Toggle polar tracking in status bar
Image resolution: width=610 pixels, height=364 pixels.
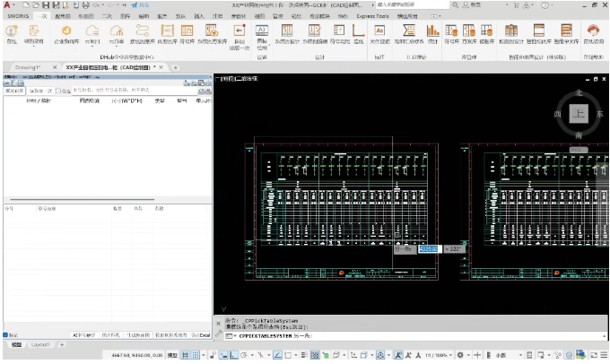pyautogui.click(x=244, y=355)
